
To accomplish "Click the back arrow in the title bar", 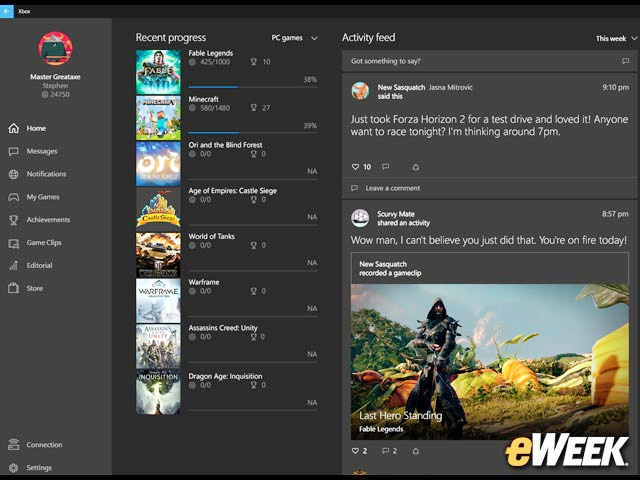I will 7,11.
